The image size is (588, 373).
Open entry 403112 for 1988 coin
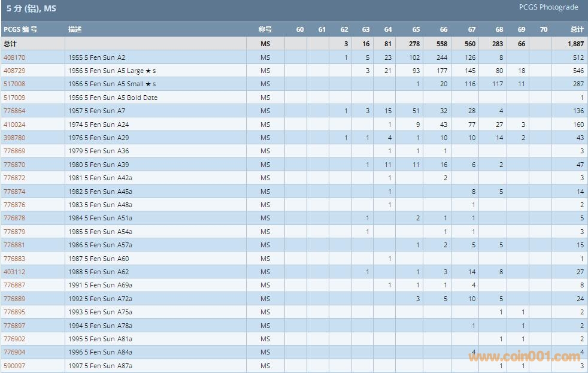click(x=14, y=272)
